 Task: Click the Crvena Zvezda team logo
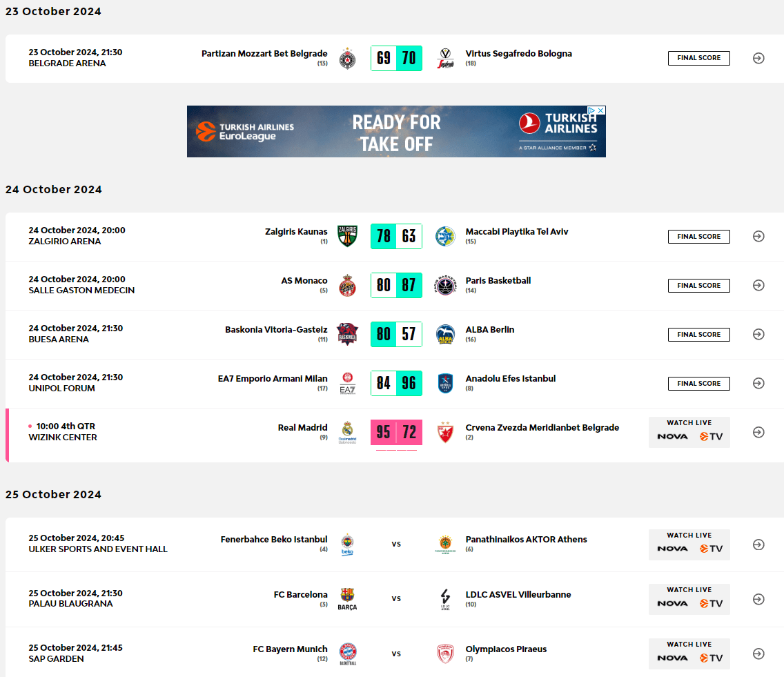[445, 433]
